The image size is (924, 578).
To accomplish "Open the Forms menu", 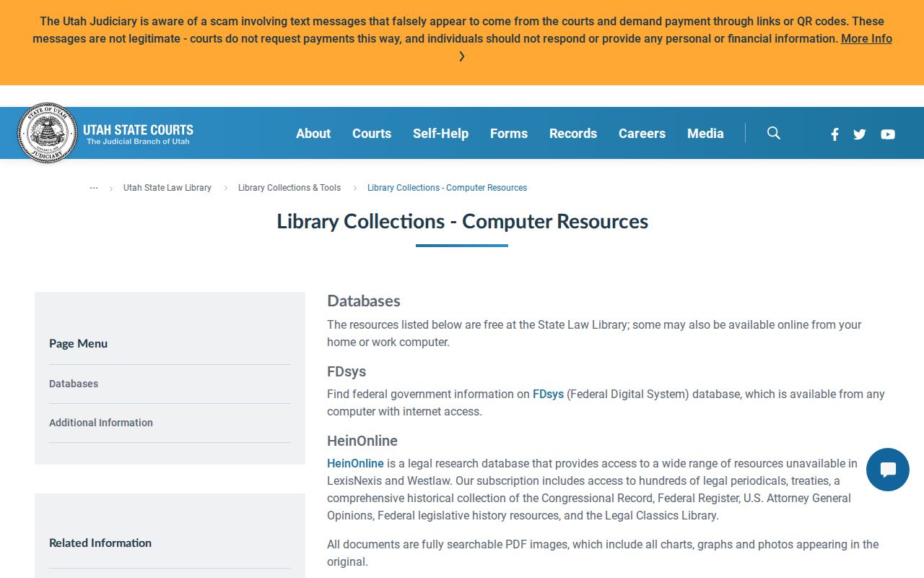I will [509, 134].
